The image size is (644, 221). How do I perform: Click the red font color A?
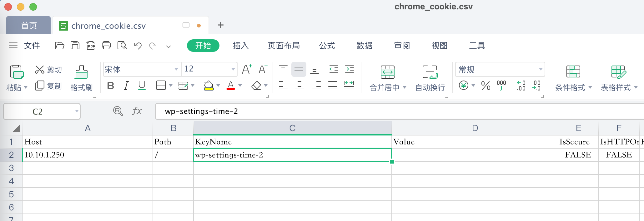coord(231,86)
